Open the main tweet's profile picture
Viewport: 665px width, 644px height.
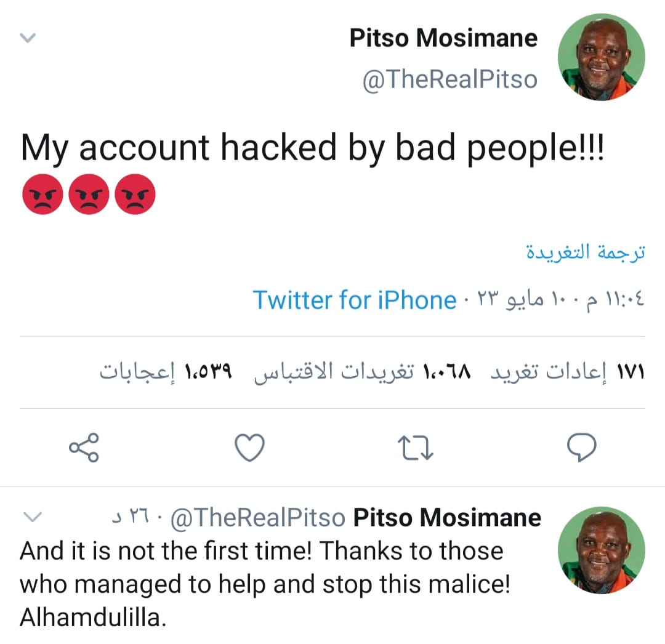click(601, 56)
